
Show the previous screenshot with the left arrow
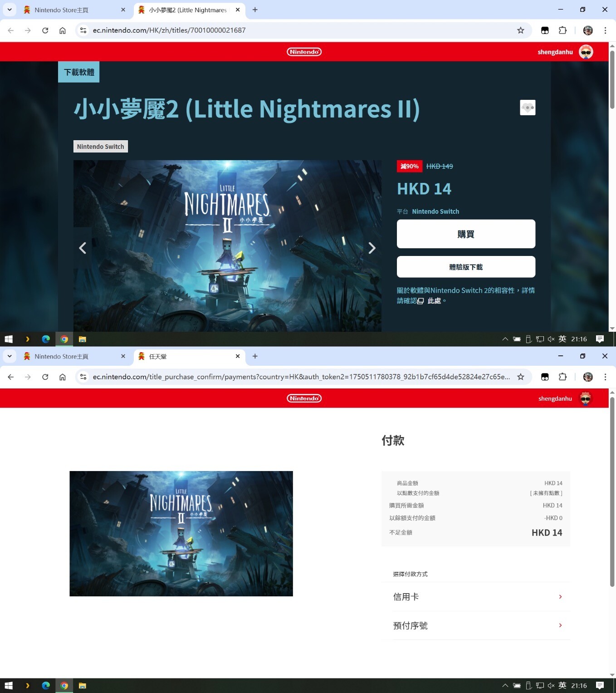(83, 248)
